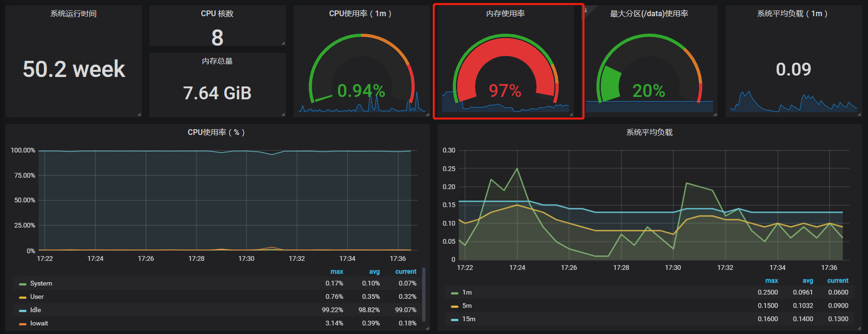Open the 内存使用率 panel title menu
Screen dimensions: 868x334
point(505,14)
